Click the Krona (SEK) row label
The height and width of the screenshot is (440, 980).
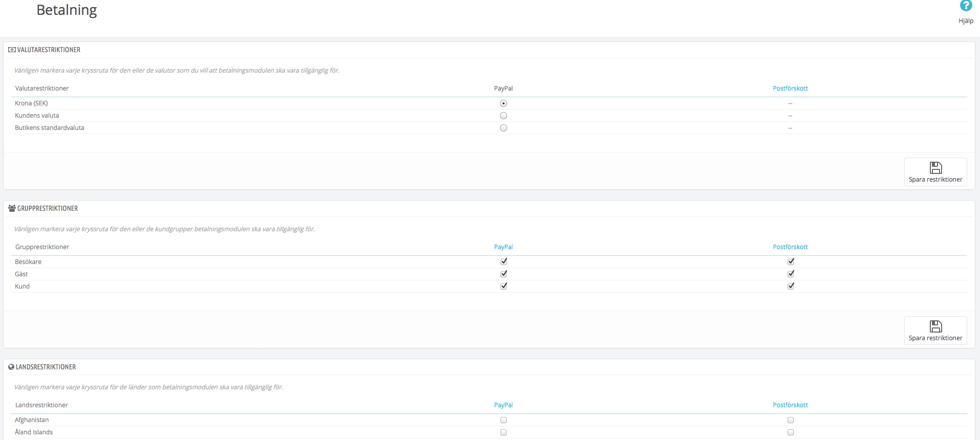(31, 103)
